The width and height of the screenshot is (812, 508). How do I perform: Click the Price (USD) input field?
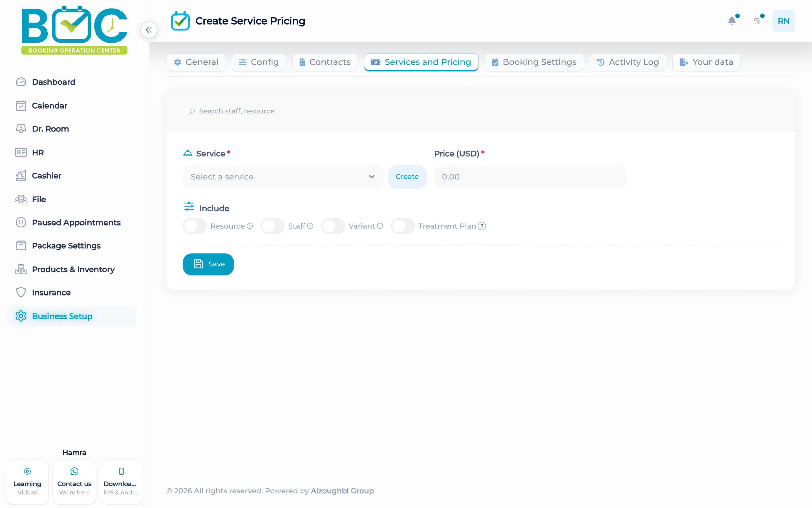[x=531, y=177]
